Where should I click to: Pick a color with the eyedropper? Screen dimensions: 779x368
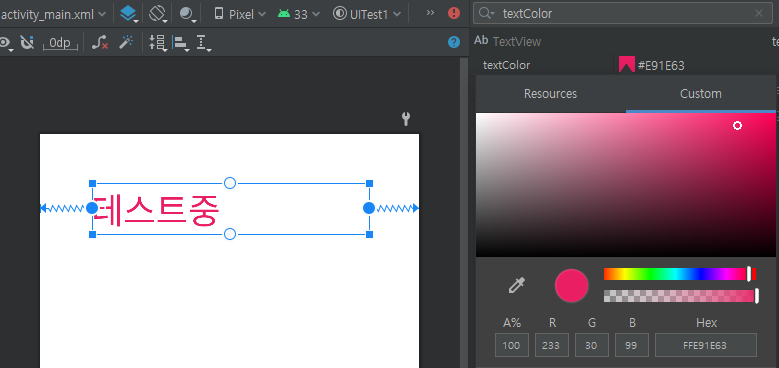[517, 286]
